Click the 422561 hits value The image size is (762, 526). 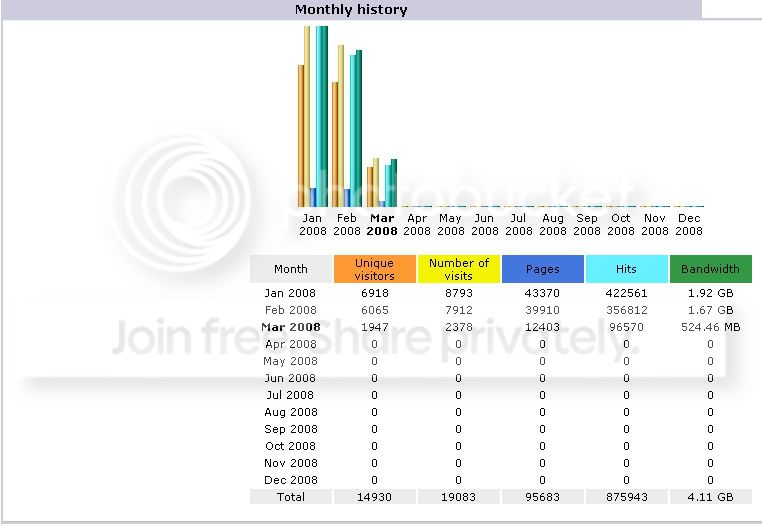pyautogui.click(x=626, y=293)
